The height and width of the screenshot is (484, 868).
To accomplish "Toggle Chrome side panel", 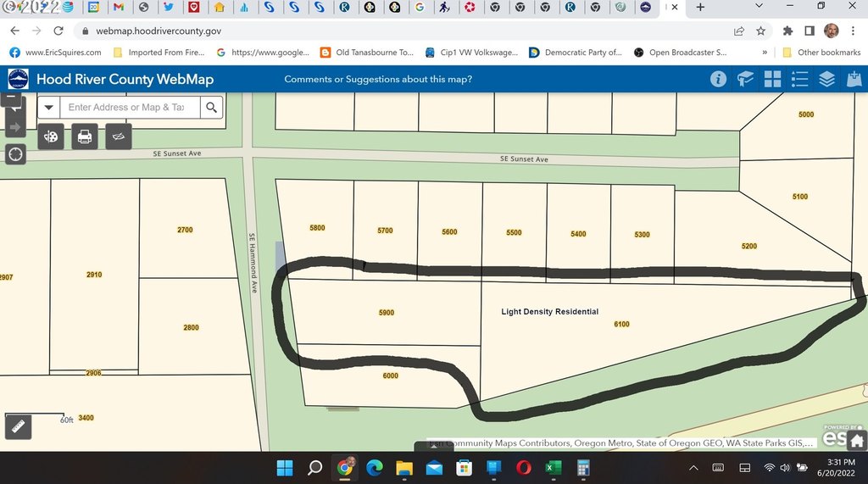I will 809,31.
